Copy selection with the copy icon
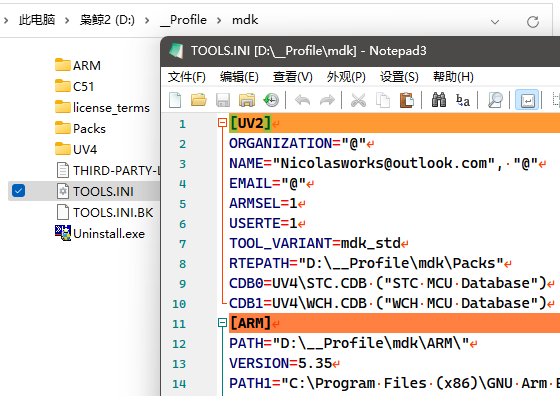Viewport: 560px width, 396px height. (382, 100)
